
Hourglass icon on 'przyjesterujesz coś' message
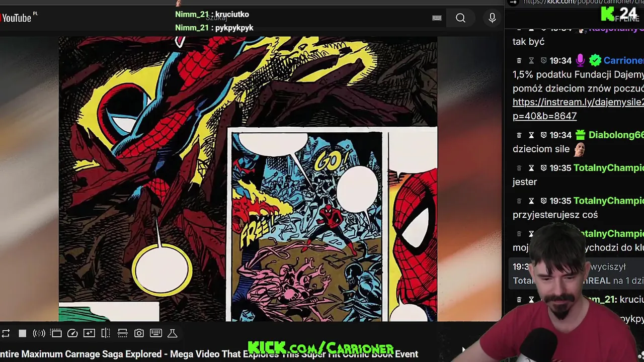point(531,201)
